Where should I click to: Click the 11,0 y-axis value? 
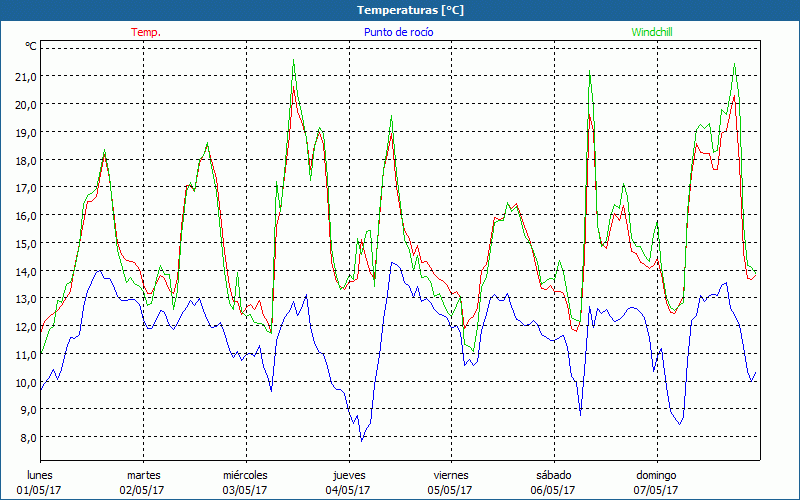pos(25,354)
